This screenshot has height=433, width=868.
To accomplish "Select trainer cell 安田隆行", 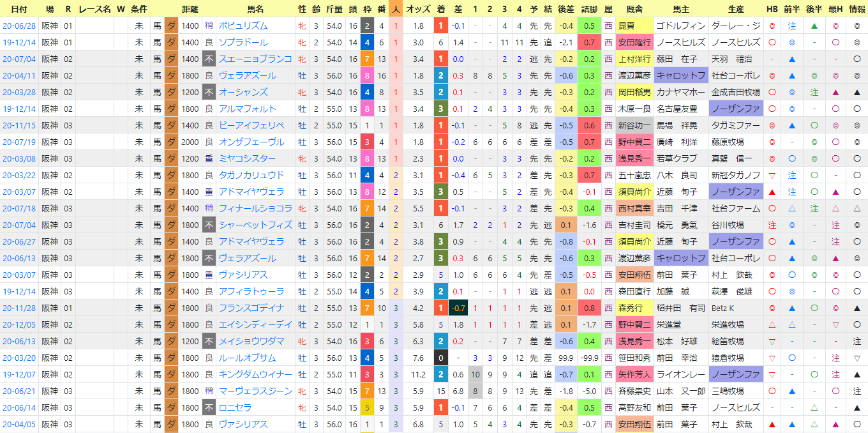I will click(634, 42).
